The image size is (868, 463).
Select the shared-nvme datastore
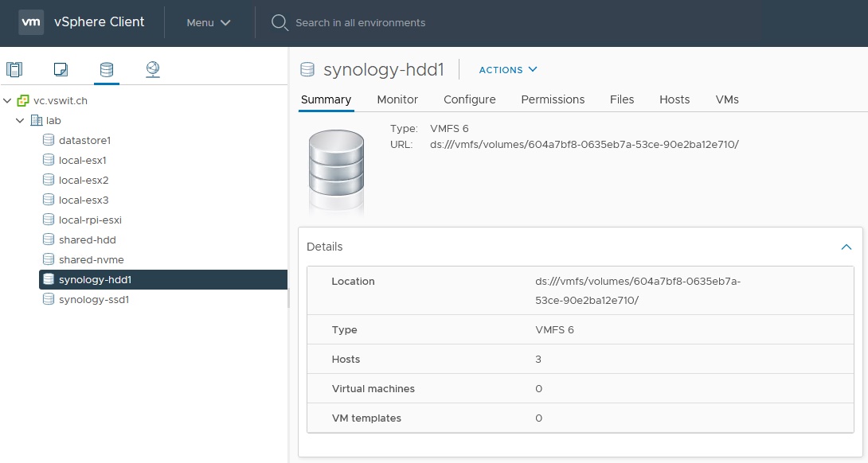click(x=91, y=260)
